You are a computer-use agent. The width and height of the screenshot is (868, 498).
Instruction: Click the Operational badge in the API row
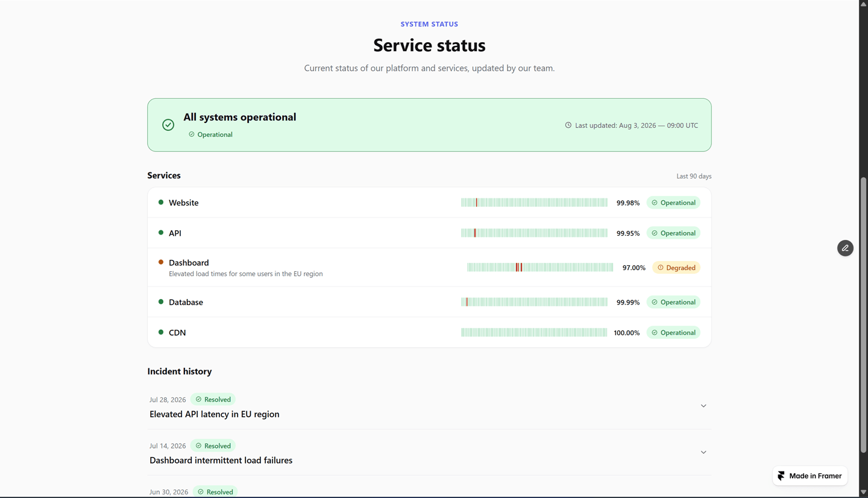coord(673,233)
